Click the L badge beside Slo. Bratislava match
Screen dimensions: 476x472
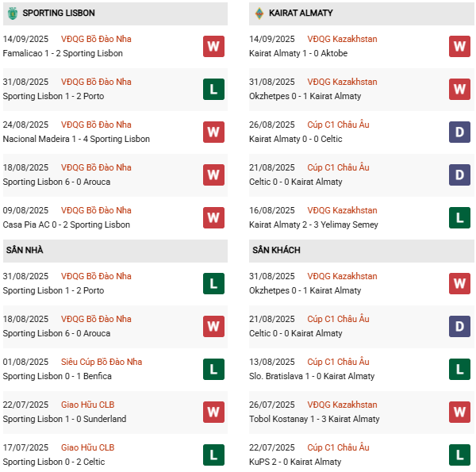pos(459,369)
